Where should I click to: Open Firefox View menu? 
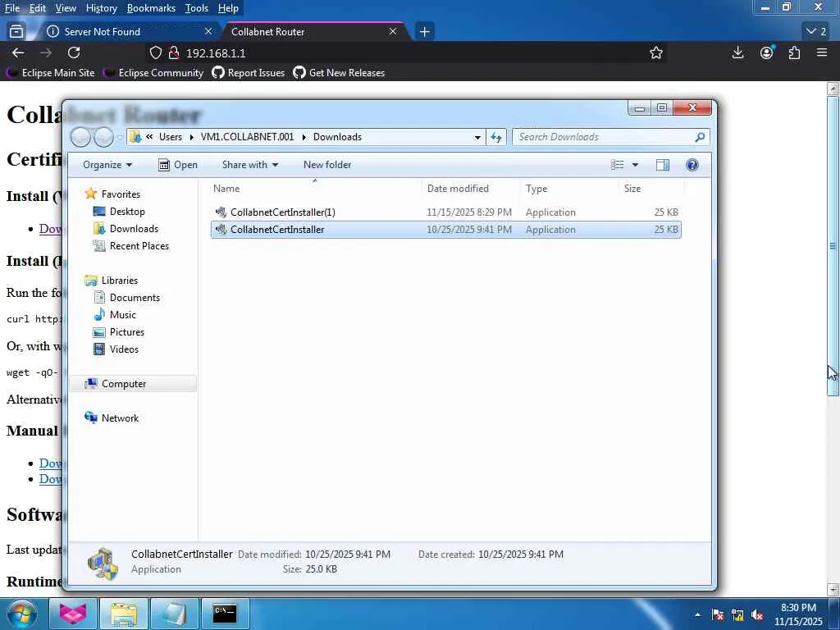(66, 8)
